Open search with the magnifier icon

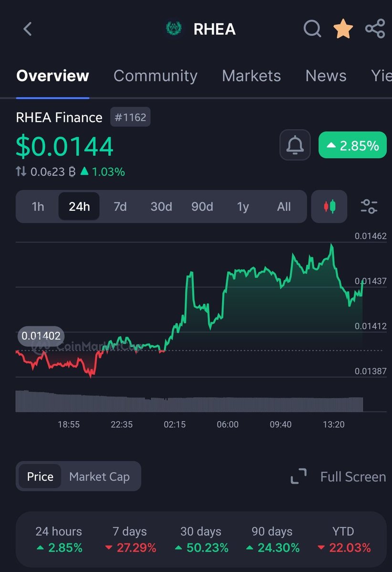[312, 29]
